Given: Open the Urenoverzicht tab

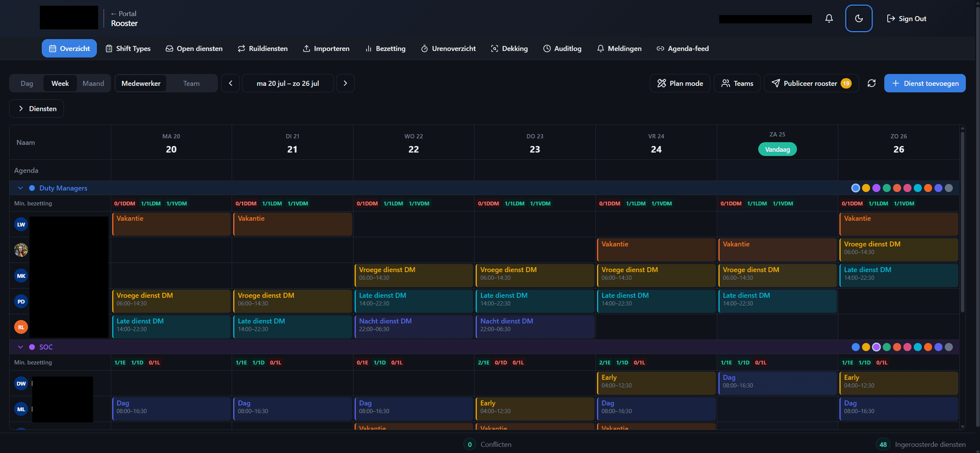Looking at the screenshot, I should tap(448, 48).
